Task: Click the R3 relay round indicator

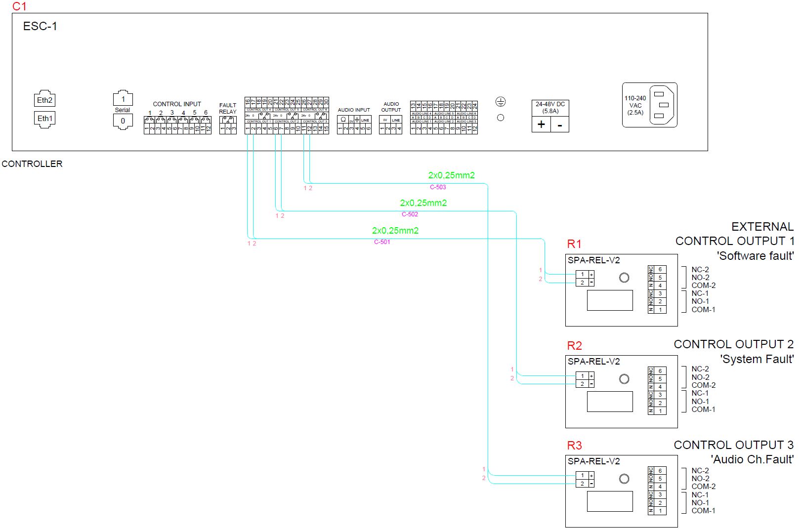Action: click(x=624, y=479)
